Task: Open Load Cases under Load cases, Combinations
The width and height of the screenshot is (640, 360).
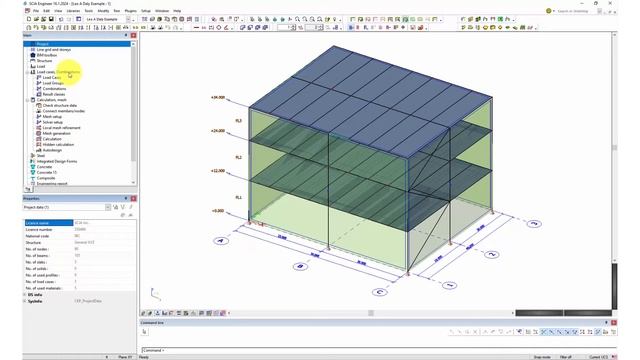Action: tap(51, 78)
